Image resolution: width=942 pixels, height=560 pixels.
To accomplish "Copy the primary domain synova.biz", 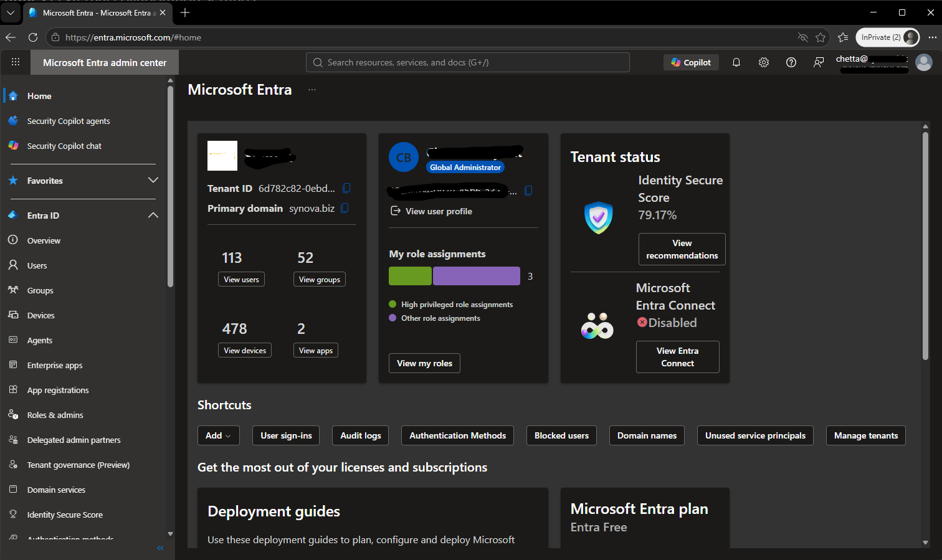I will [345, 208].
